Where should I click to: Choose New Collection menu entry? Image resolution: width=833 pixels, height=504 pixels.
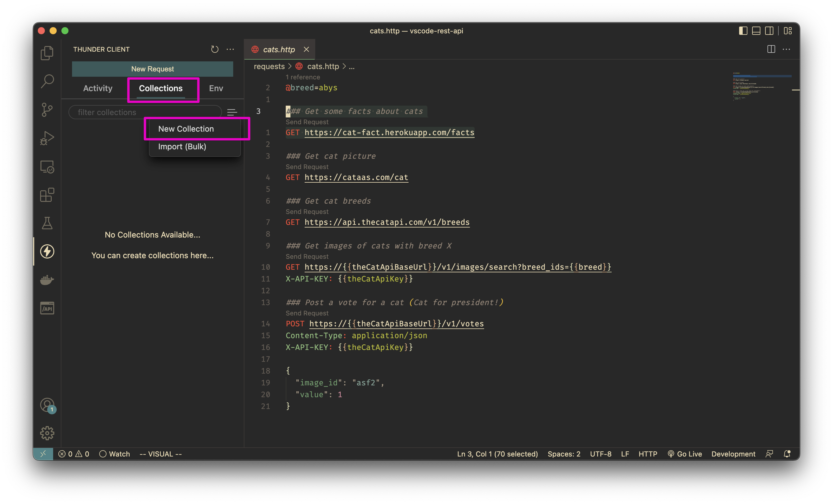(x=195, y=129)
